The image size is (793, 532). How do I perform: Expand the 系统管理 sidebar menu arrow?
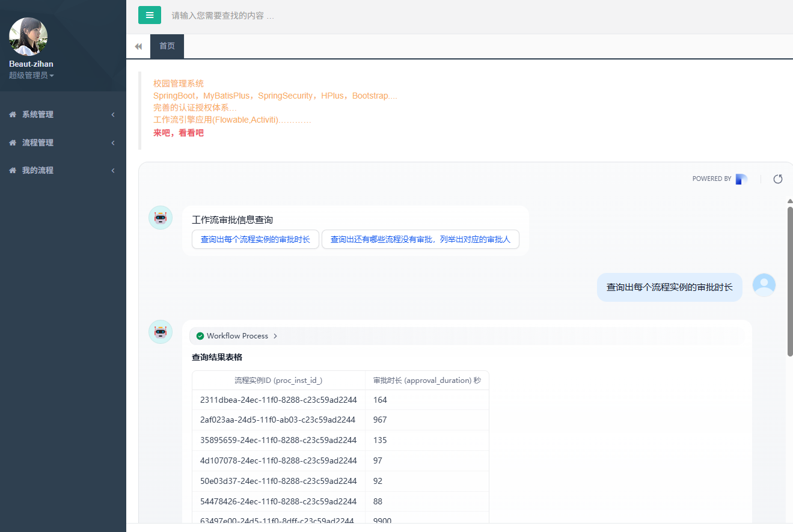(113, 115)
